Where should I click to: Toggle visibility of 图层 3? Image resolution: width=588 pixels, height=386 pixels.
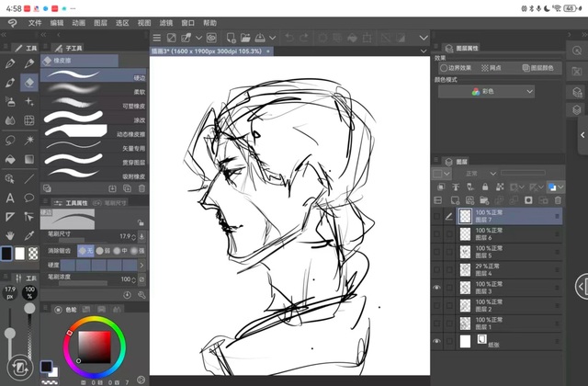tap(436, 288)
